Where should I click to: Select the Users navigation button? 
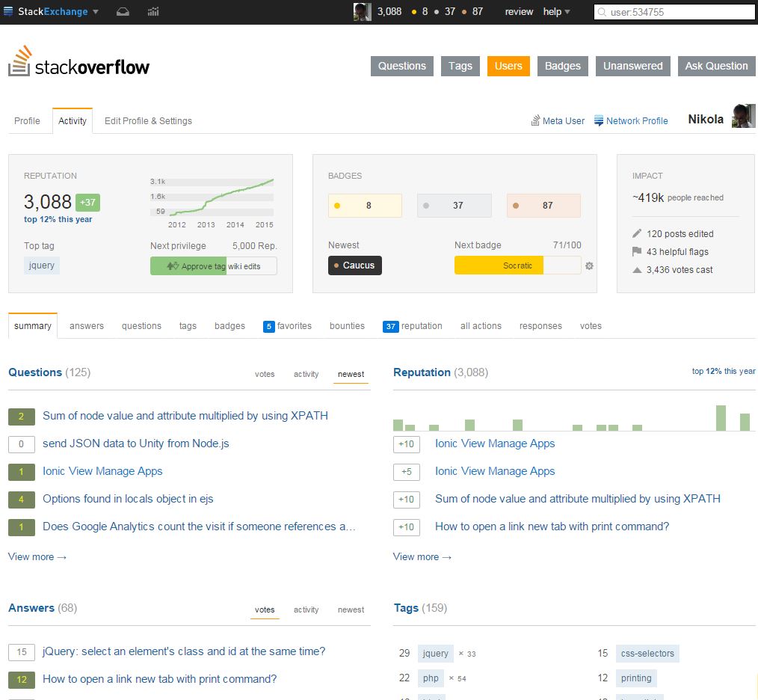click(x=508, y=66)
